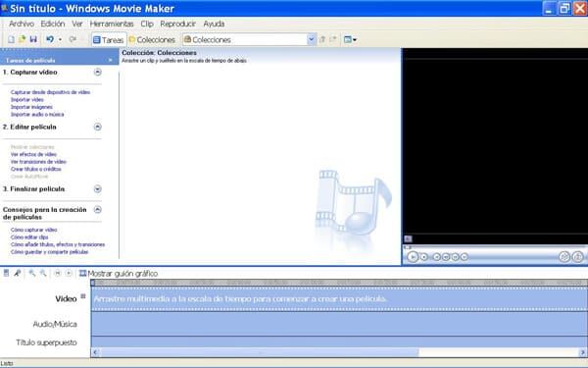Click the timeline scrollbar left arrow
Viewport: 588px width, 368px height.
point(95,352)
